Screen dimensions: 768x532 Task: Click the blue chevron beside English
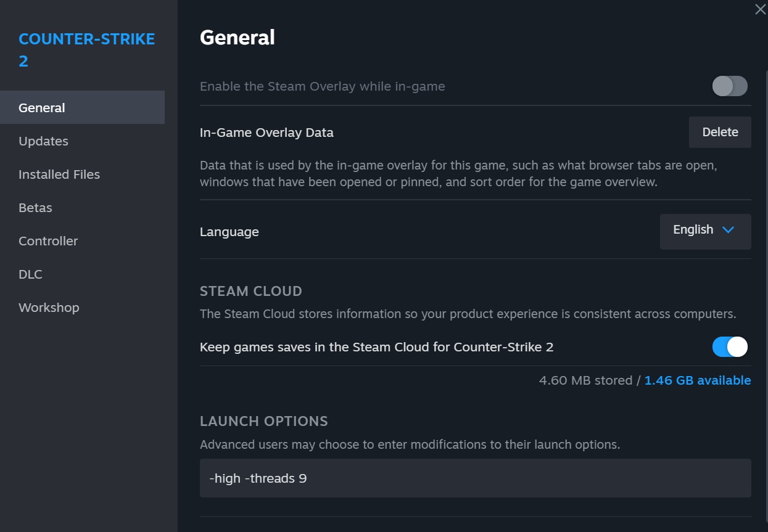[728, 230]
